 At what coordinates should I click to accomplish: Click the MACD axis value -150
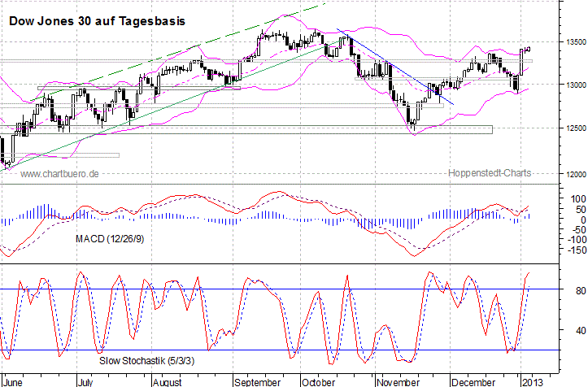pos(576,250)
